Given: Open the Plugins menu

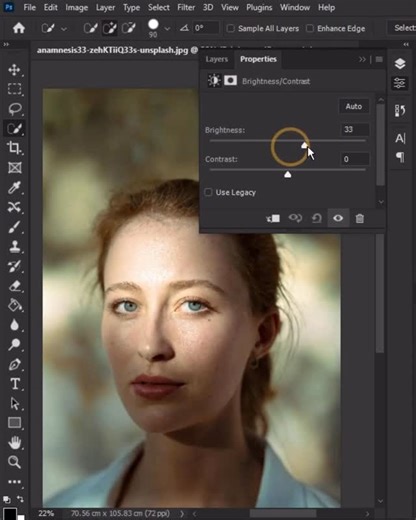Looking at the screenshot, I should 259,7.
